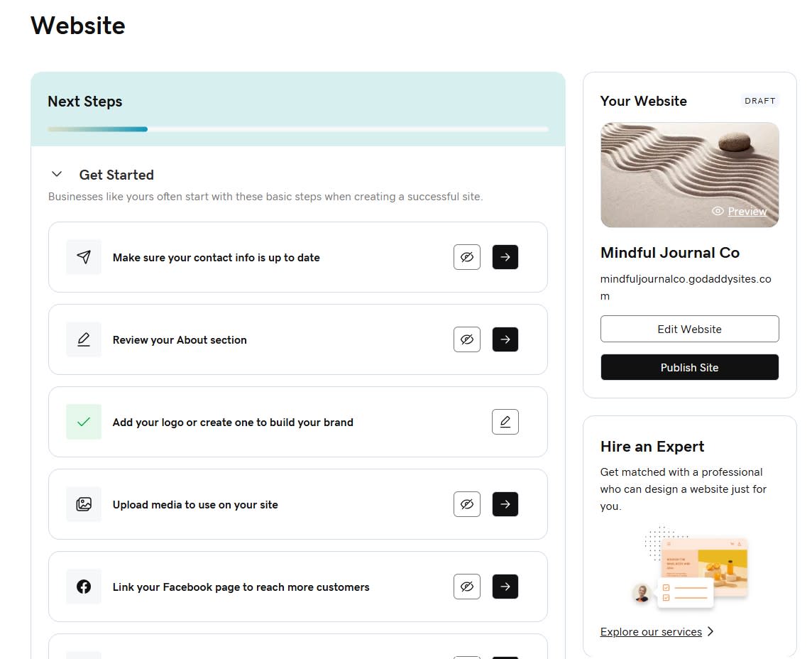
Task: Hide the contact info step
Action: (467, 257)
